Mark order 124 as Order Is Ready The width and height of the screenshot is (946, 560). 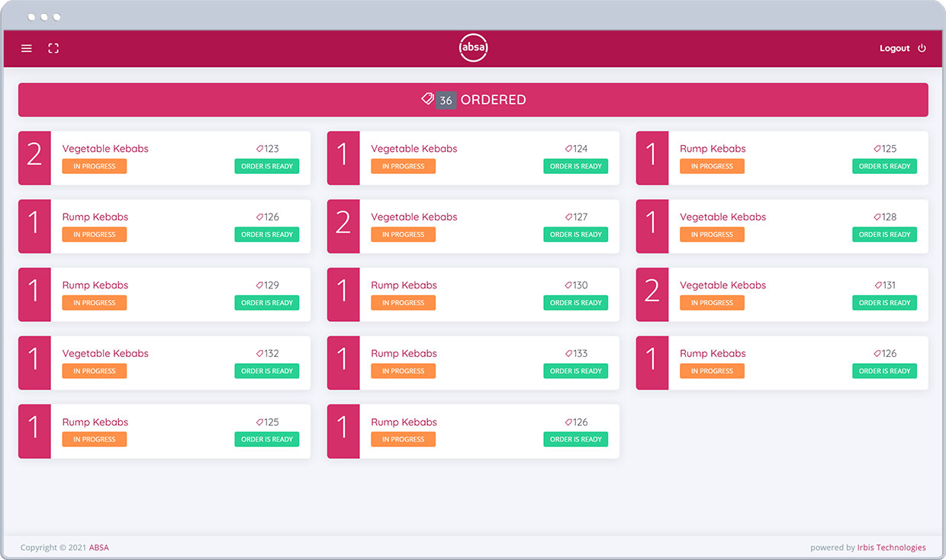[x=575, y=166]
